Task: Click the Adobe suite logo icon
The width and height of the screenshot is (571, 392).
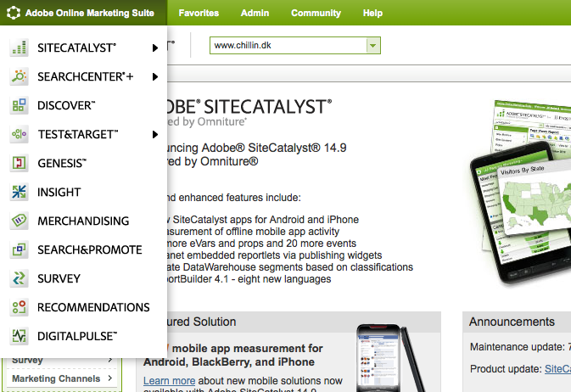Action: 14,13
